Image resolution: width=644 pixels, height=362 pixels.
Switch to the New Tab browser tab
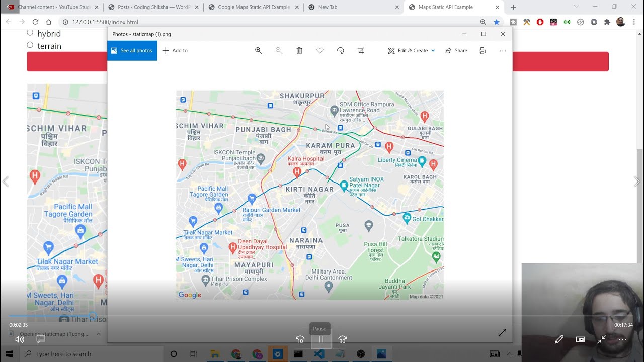[352, 7]
